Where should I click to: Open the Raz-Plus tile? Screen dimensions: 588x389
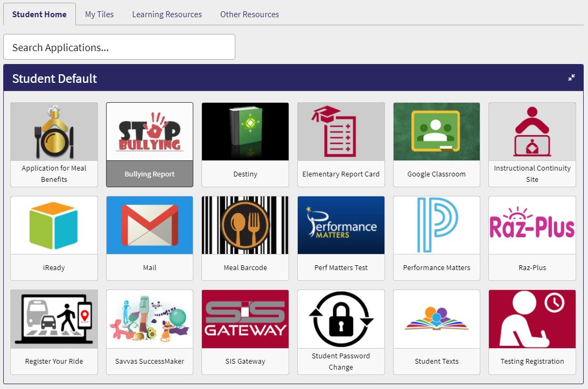532,225
